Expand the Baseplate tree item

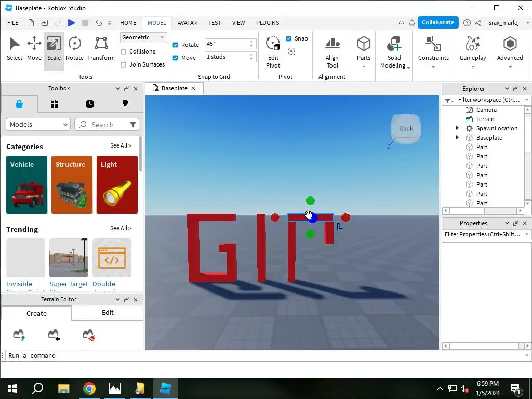[x=457, y=137]
